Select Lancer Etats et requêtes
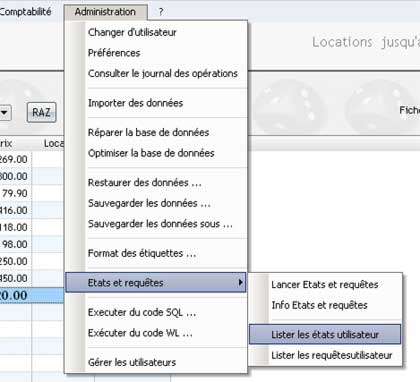The width and height of the screenshot is (420, 382). tap(325, 285)
